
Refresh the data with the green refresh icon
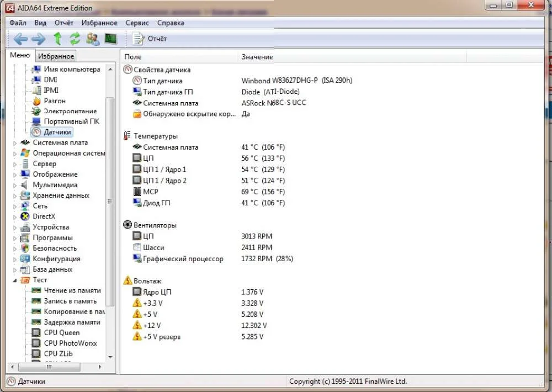tap(75, 39)
